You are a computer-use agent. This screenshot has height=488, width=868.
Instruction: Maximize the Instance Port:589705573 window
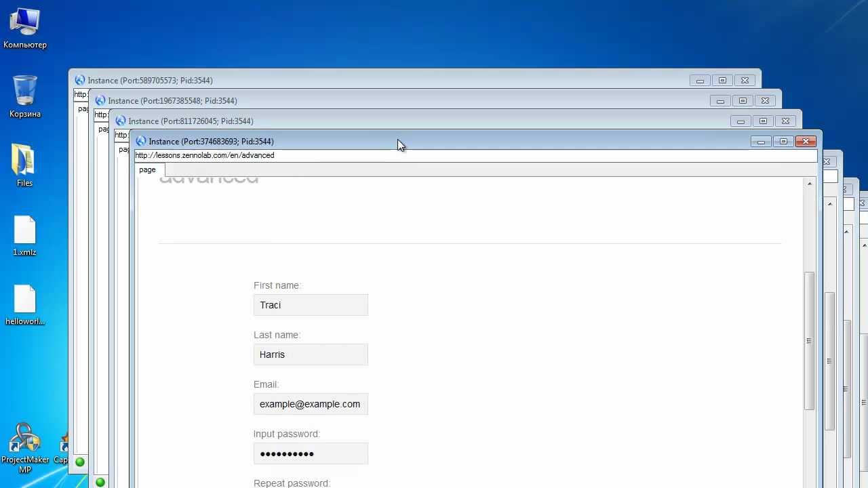point(722,81)
